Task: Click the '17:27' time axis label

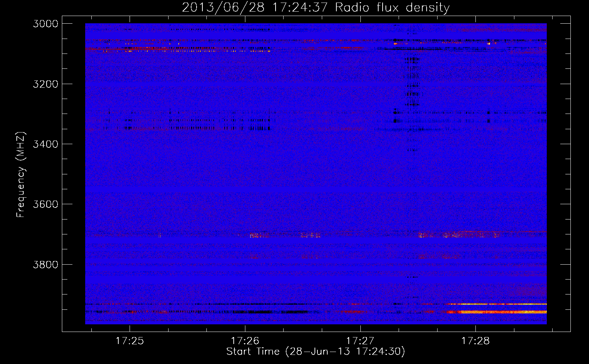Action: point(360,341)
